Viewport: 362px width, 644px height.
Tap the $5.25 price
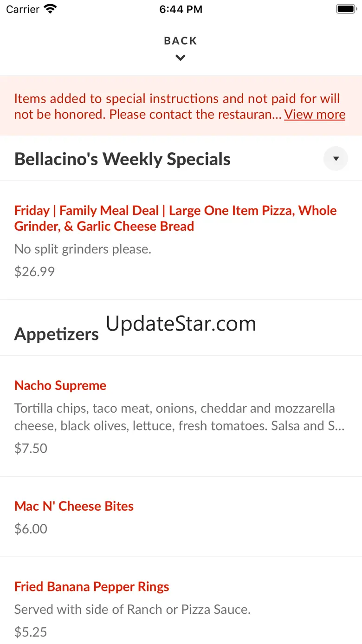point(31,632)
